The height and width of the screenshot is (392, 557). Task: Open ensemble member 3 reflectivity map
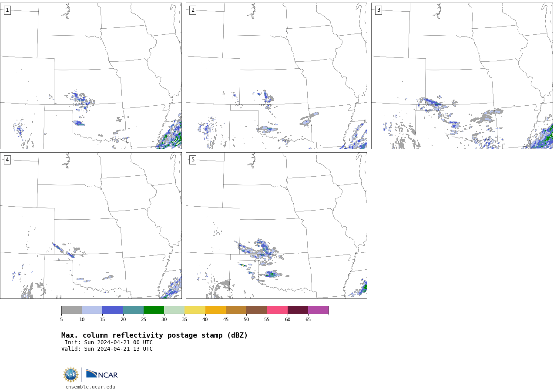pos(462,76)
